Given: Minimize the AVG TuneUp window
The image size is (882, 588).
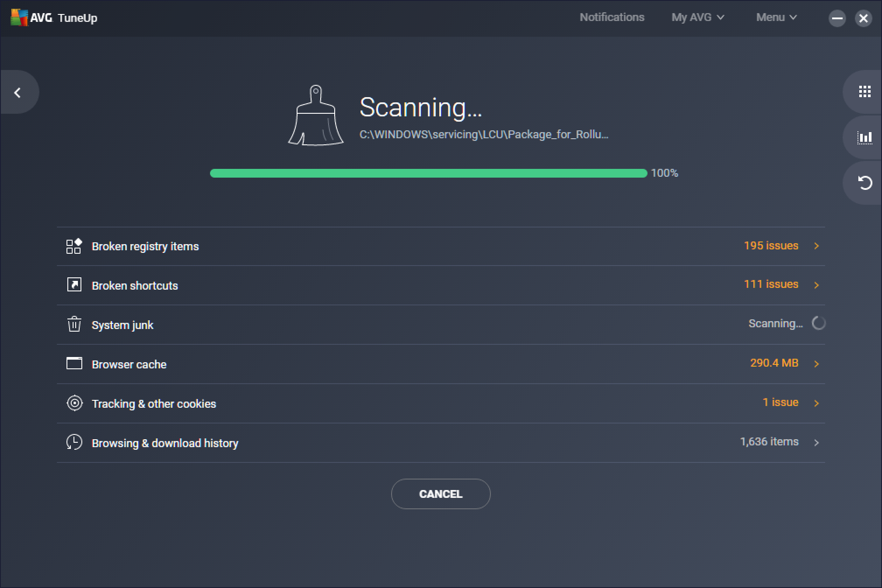Looking at the screenshot, I should (x=837, y=18).
